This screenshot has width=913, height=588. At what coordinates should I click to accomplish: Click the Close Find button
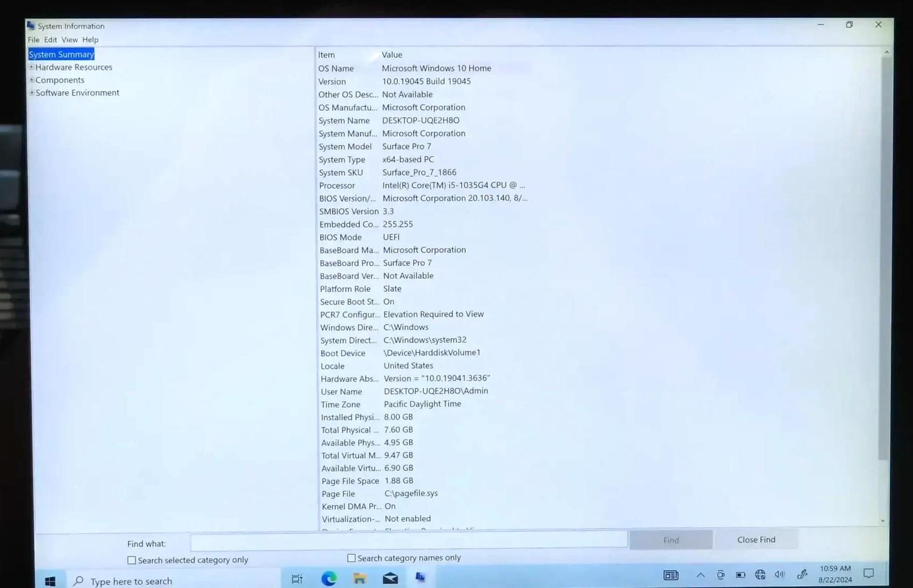(x=756, y=540)
